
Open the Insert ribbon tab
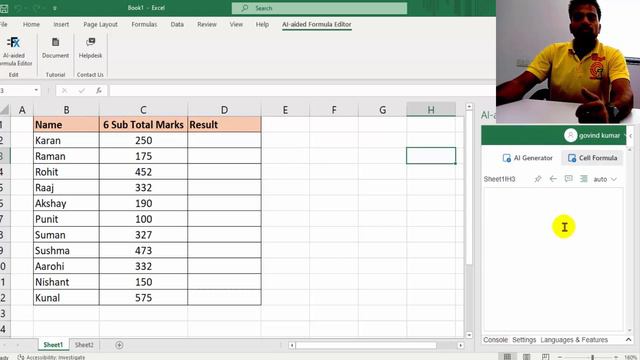click(x=61, y=24)
